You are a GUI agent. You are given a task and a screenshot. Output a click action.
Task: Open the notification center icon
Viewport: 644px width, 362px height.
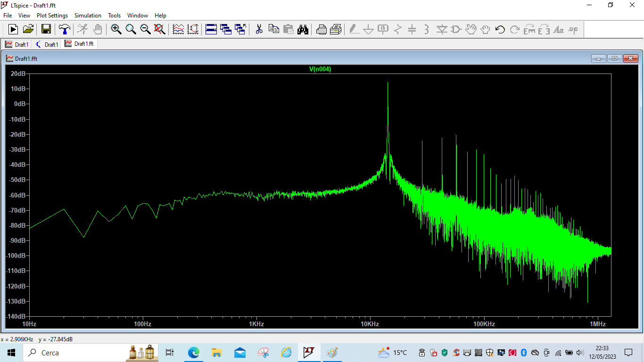[628, 353]
